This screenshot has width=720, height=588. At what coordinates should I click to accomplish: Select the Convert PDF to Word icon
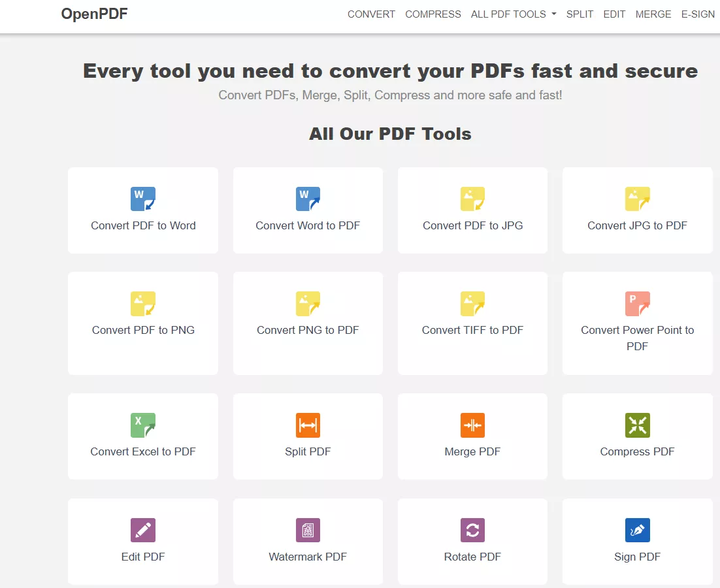(142, 199)
